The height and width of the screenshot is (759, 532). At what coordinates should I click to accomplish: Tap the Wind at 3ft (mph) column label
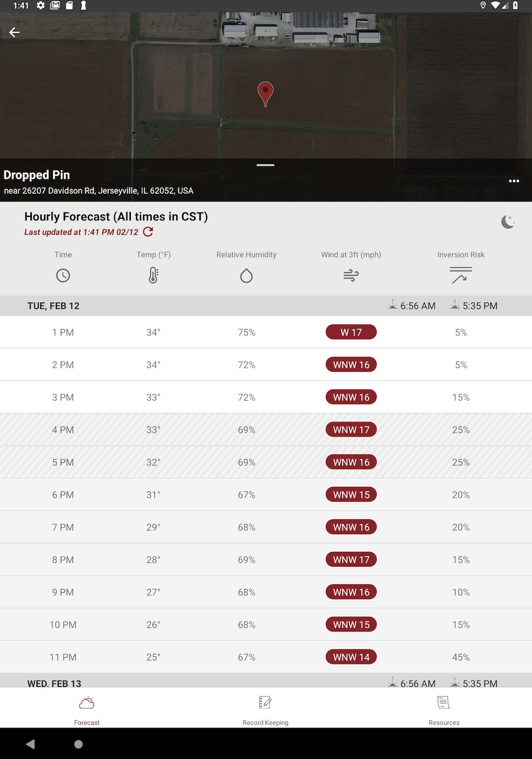click(x=351, y=254)
